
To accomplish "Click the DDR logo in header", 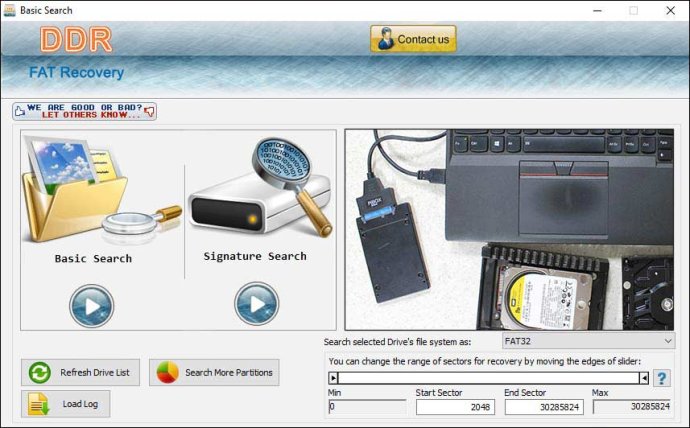I will coord(76,40).
